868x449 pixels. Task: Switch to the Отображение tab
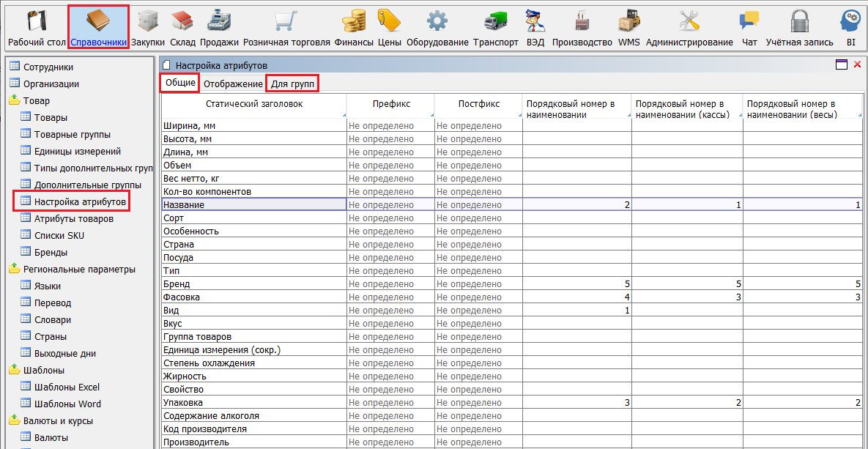click(x=233, y=84)
